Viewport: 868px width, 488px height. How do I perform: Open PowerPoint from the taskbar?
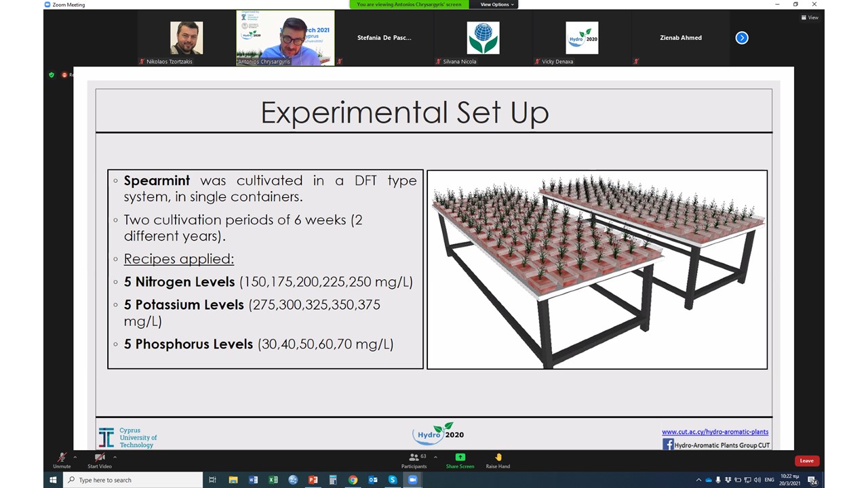coord(313,480)
